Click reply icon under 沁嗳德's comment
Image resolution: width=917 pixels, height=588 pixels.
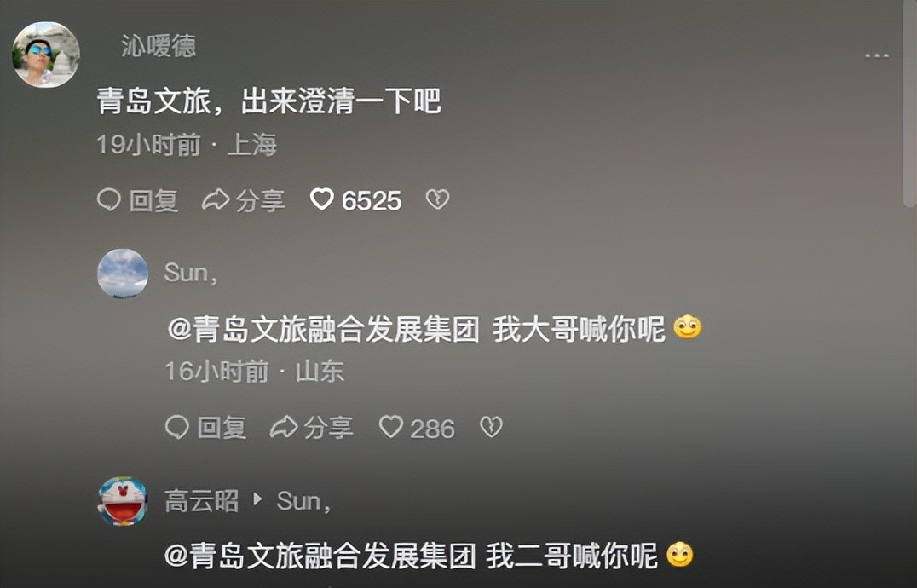pyautogui.click(x=109, y=200)
